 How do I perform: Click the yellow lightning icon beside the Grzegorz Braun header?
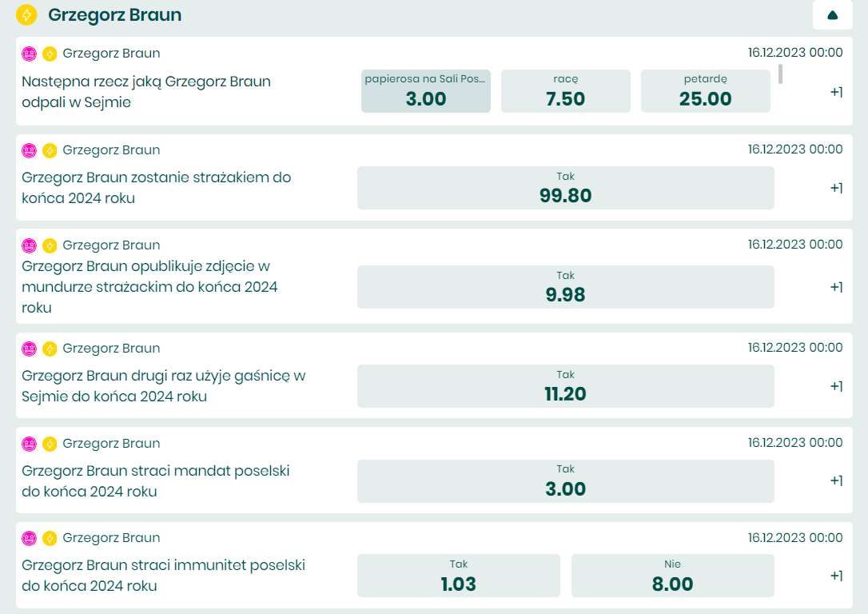[26, 15]
